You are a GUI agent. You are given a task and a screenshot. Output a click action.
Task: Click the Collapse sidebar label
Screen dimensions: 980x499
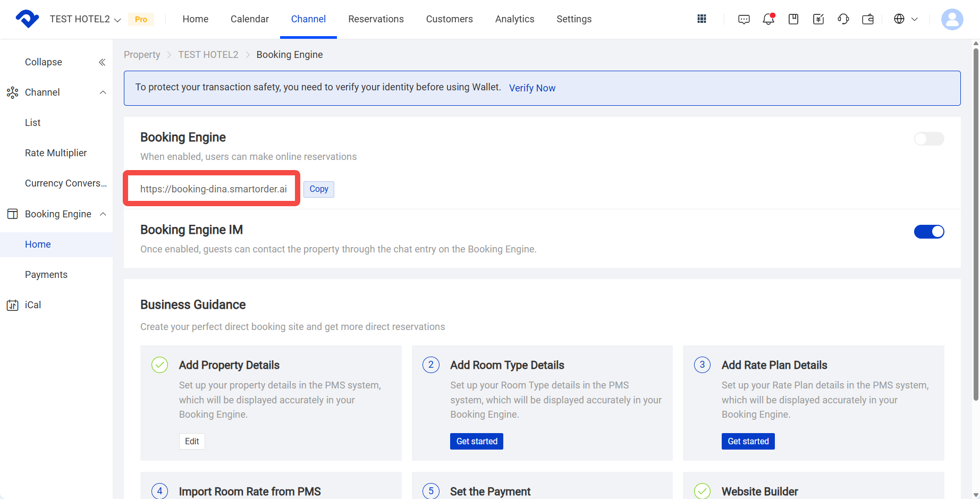click(44, 62)
